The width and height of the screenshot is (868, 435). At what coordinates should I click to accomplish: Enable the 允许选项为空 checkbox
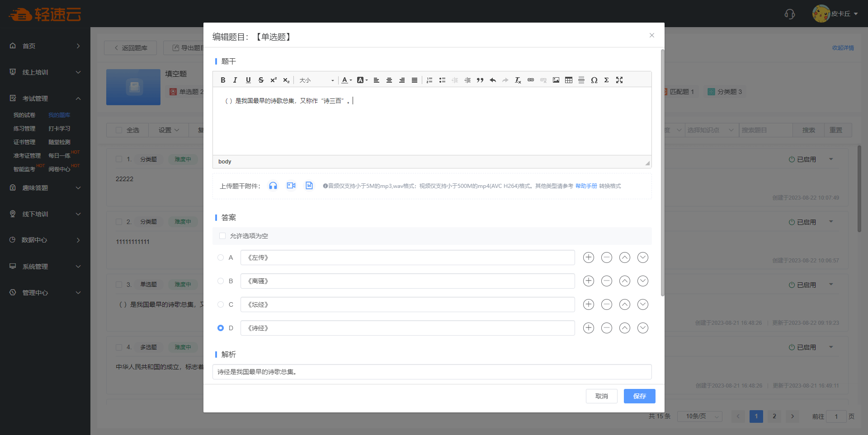[222, 236]
